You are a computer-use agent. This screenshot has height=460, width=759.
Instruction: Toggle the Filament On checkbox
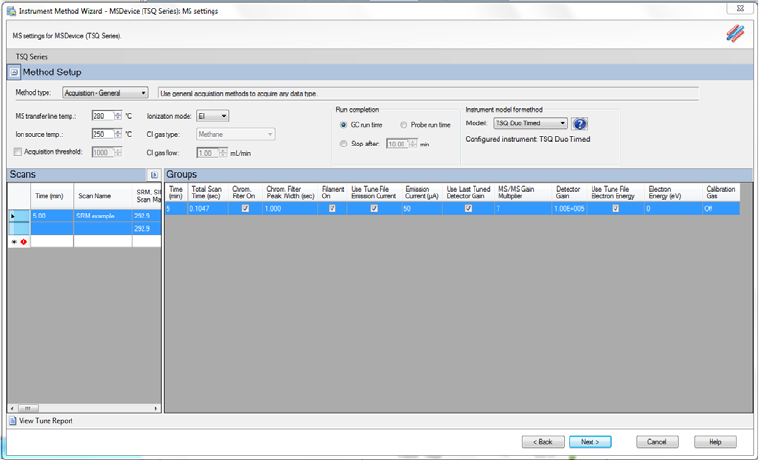[x=332, y=209]
